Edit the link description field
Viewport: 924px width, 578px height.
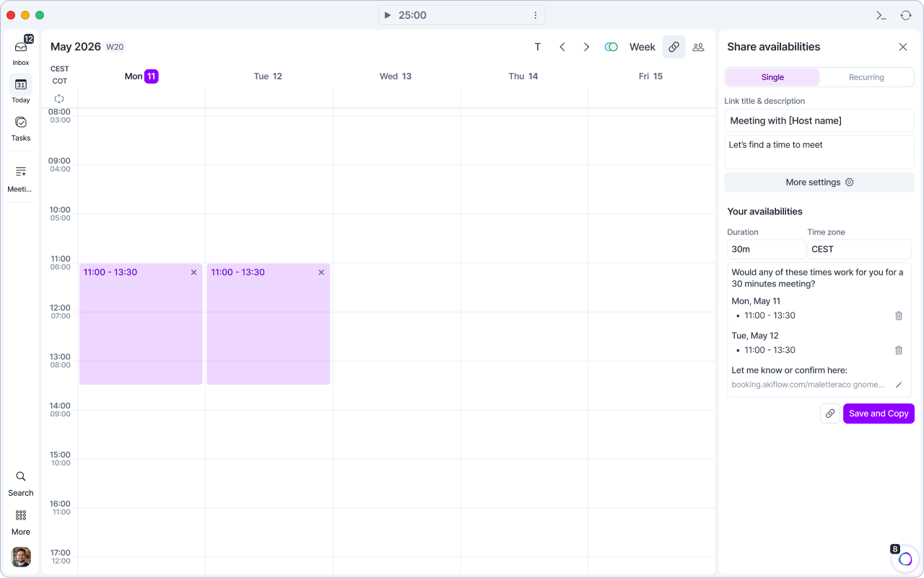click(x=819, y=152)
